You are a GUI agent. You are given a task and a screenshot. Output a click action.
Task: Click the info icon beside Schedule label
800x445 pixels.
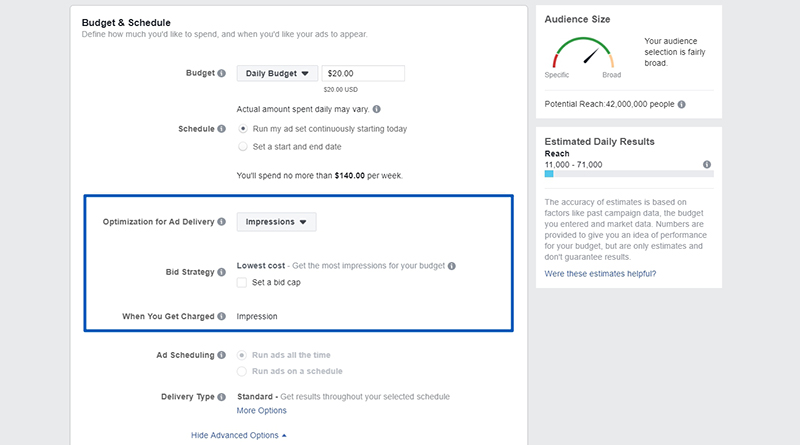pyautogui.click(x=221, y=129)
